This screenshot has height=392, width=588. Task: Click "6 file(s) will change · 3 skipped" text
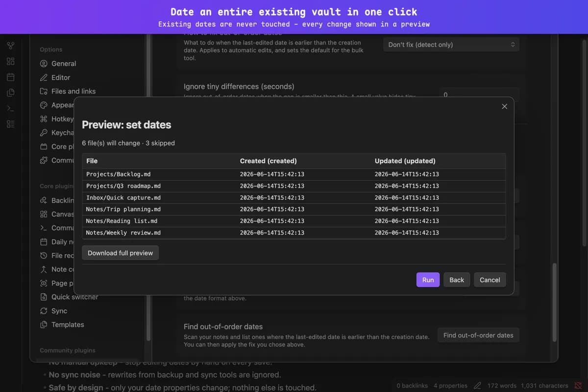click(128, 143)
